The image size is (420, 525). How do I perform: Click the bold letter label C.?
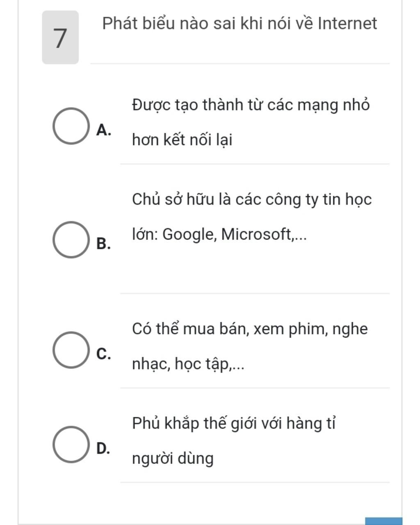[104, 354]
